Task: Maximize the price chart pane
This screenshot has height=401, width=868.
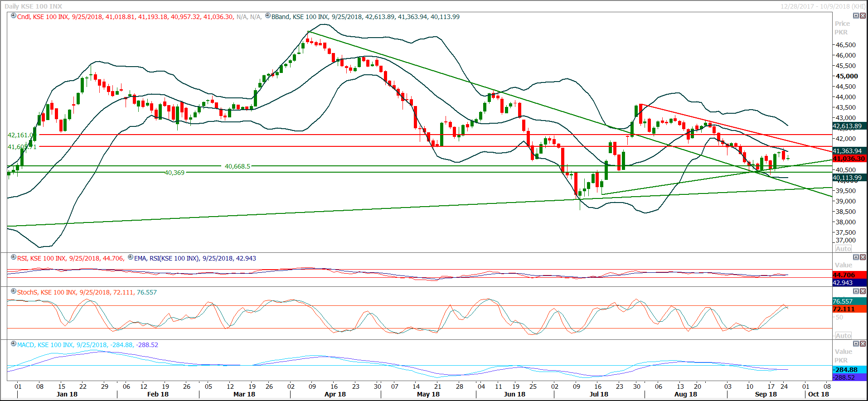Action: click(x=856, y=15)
